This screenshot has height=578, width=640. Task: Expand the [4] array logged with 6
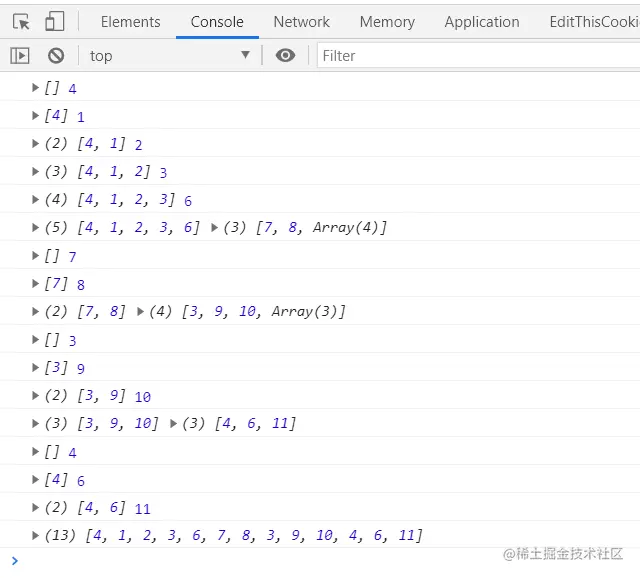[35, 479]
